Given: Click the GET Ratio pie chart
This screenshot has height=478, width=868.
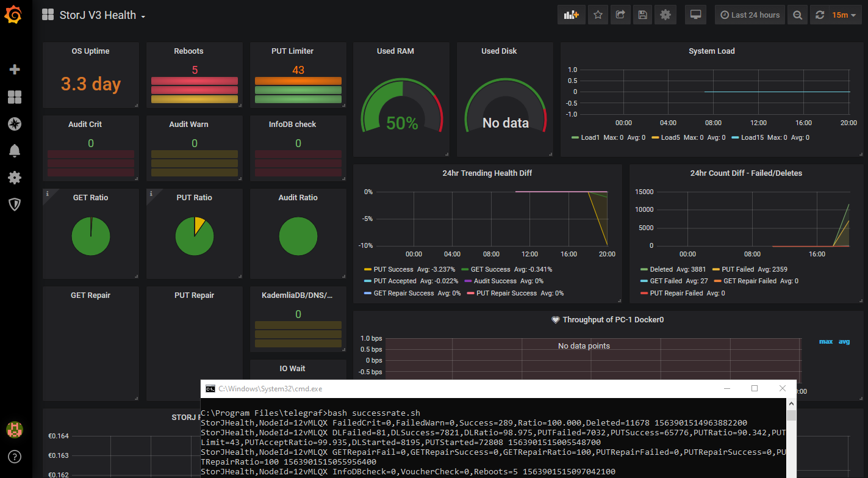Looking at the screenshot, I should pyautogui.click(x=91, y=236).
